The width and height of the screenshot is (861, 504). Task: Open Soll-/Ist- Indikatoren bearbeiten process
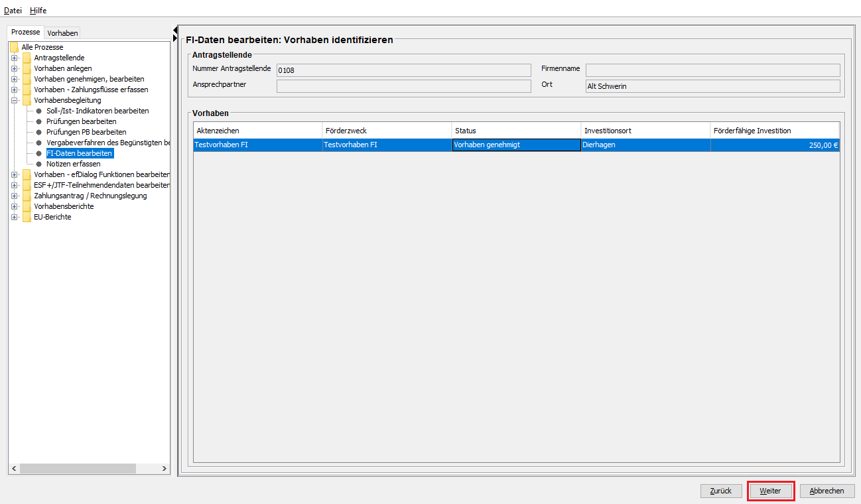click(x=98, y=111)
